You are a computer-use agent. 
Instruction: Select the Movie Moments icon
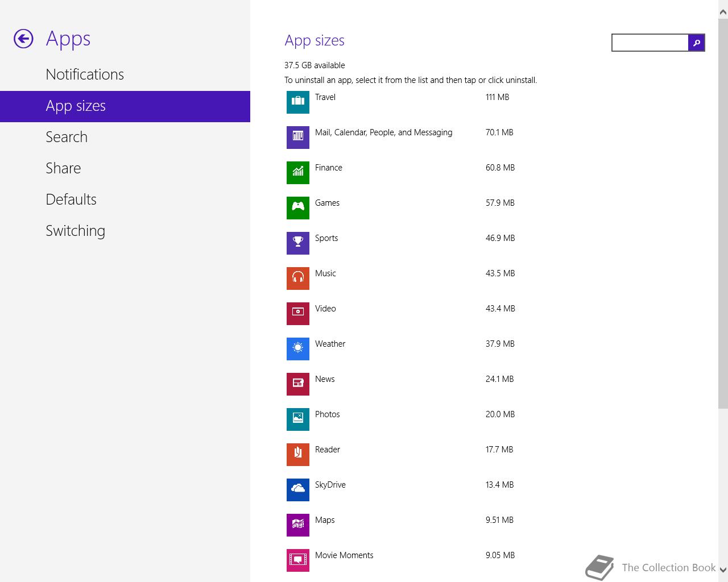(298, 560)
